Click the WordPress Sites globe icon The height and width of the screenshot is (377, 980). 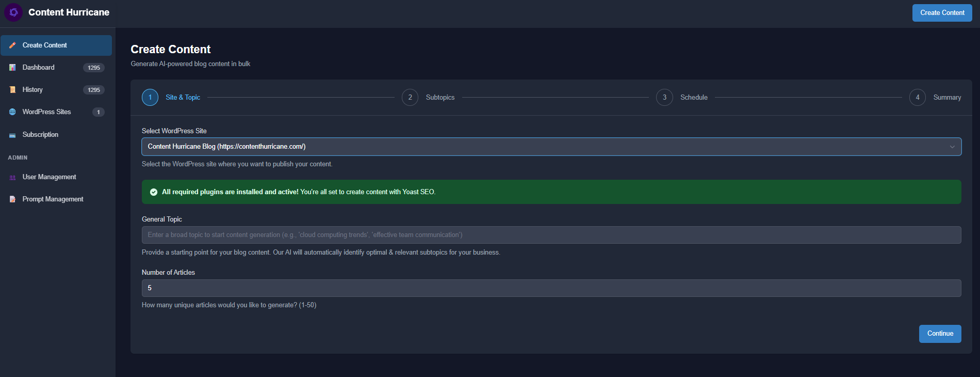click(12, 112)
